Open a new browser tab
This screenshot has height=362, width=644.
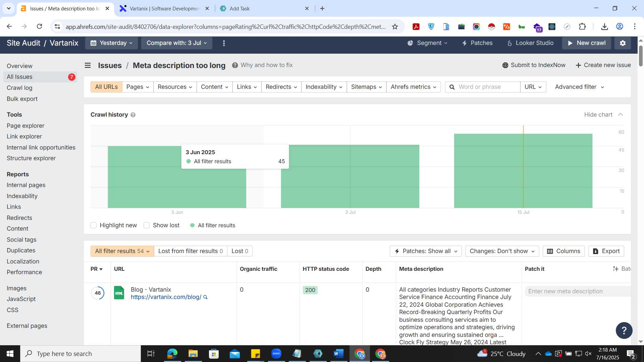[x=322, y=8]
